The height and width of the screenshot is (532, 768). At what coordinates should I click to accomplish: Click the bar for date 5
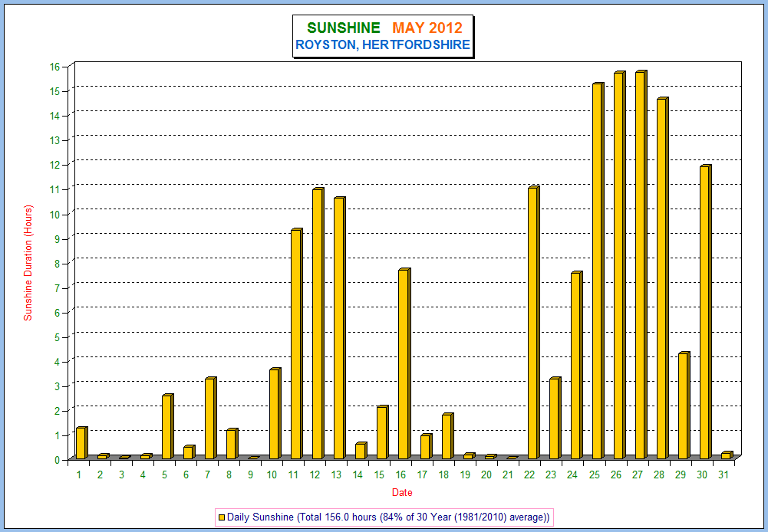tap(168, 426)
